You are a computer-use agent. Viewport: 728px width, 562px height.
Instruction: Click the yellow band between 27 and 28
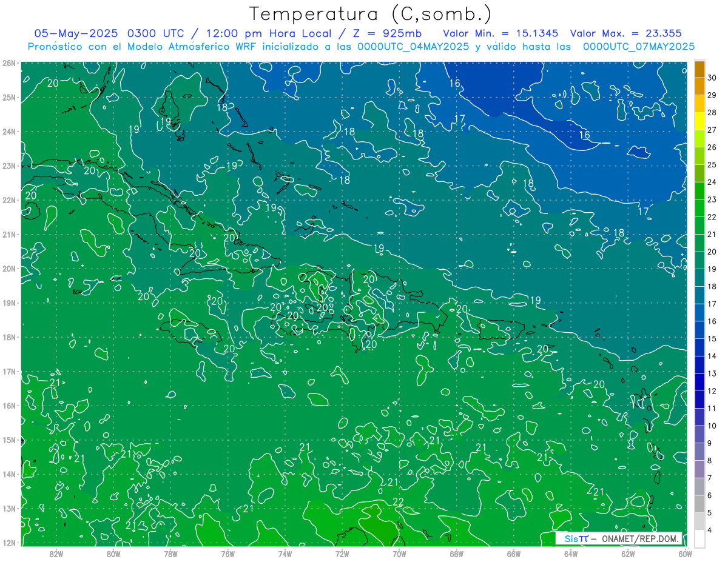(x=699, y=121)
